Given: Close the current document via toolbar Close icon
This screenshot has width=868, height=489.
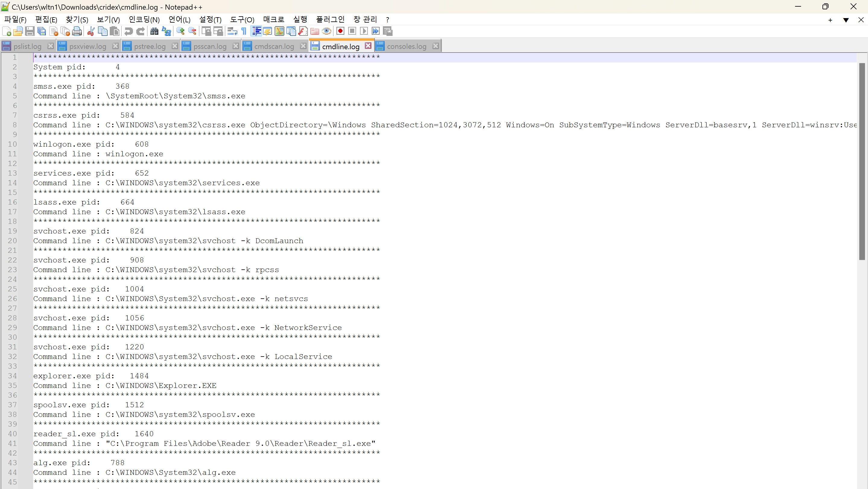Looking at the screenshot, I should click(54, 31).
